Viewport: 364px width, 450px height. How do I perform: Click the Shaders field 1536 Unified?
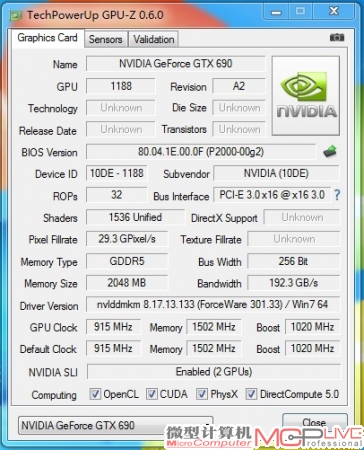(135, 217)
